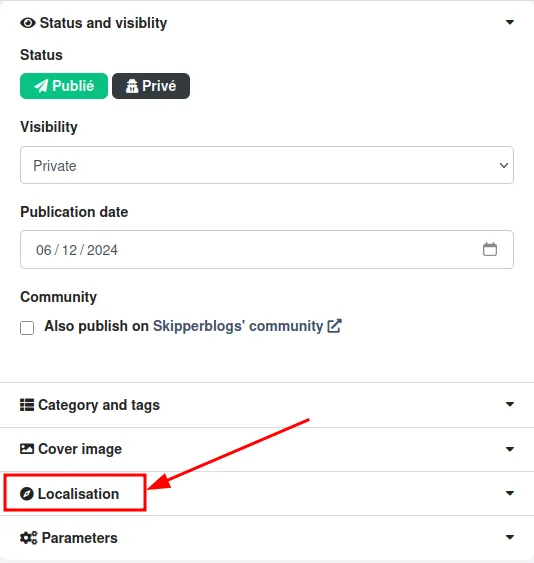Viewport: 534px width, 563px height.
Task: Open the Localisation section
Action: coord(267,494)
